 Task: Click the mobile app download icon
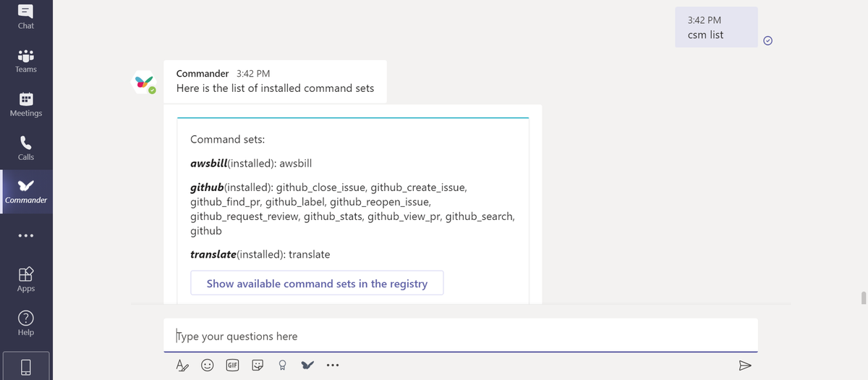tap(26, 366)
